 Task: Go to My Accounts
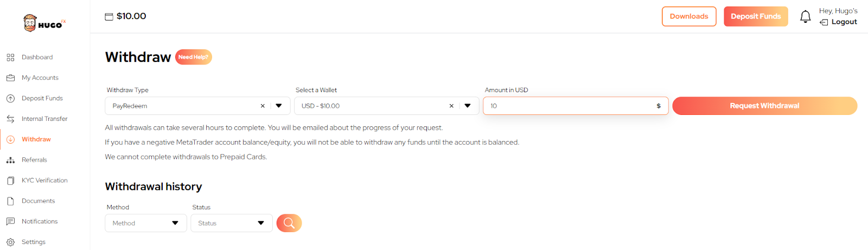40,78
